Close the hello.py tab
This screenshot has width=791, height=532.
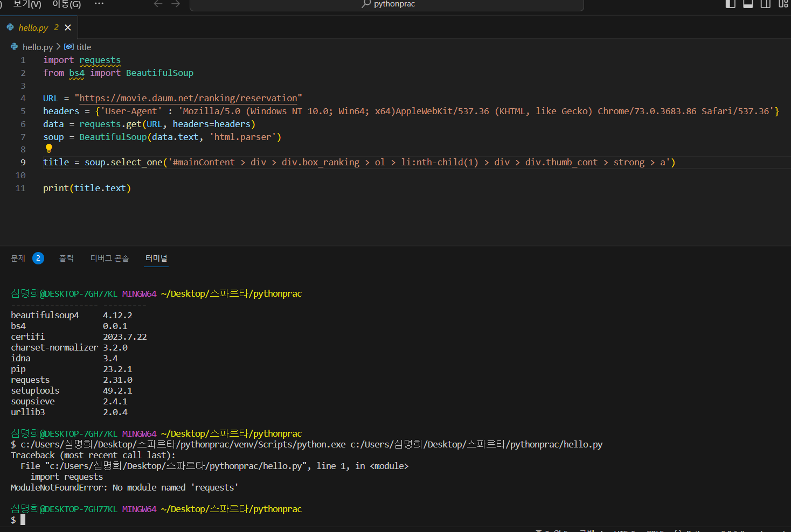pos(68,27)
